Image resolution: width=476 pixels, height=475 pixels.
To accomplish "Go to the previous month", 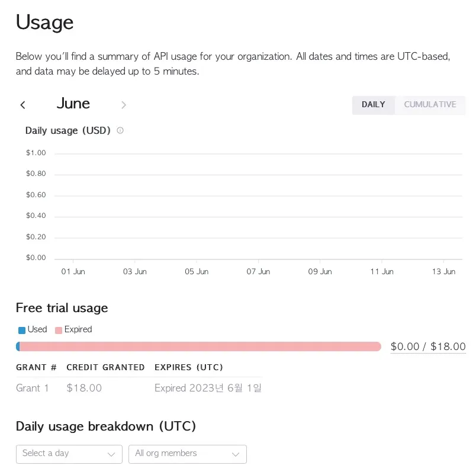I will (23, 105).
